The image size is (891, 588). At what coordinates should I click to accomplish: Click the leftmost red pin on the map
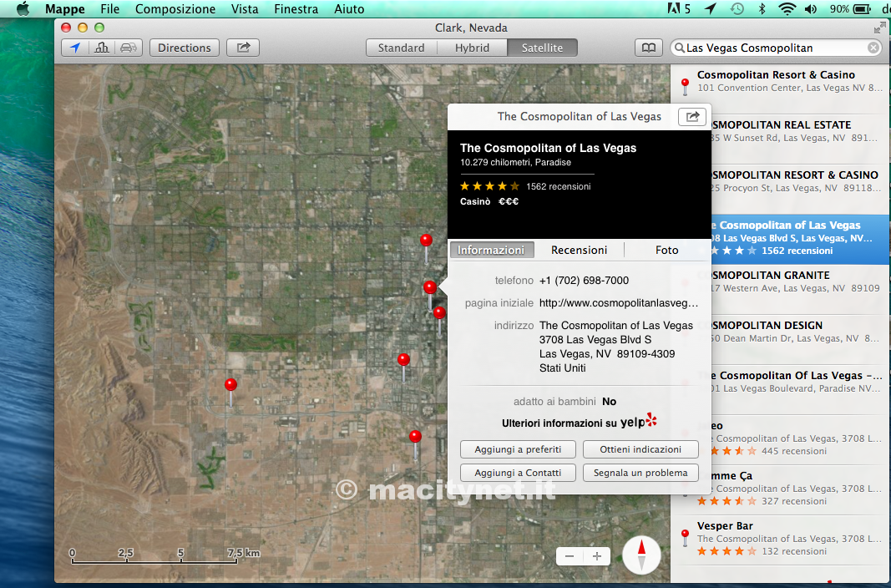pos(230,385)
